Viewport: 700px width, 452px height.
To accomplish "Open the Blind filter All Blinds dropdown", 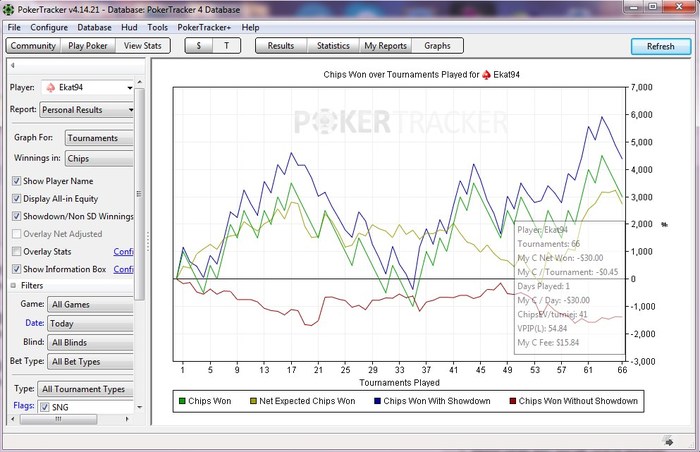I will [x=91, y=343].
